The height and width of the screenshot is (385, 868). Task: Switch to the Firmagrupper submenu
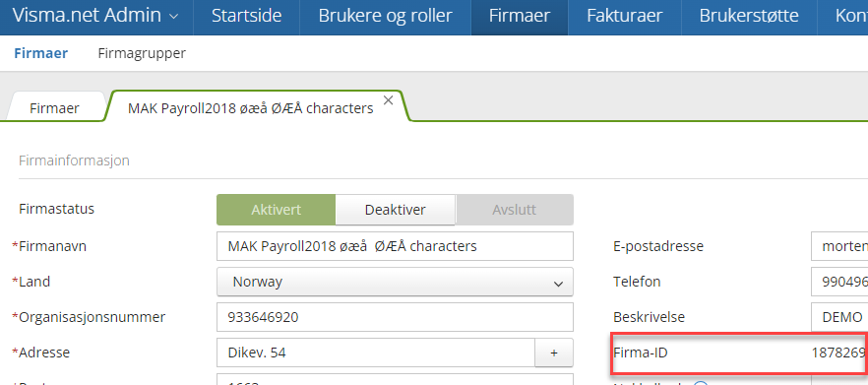point(142,54)
